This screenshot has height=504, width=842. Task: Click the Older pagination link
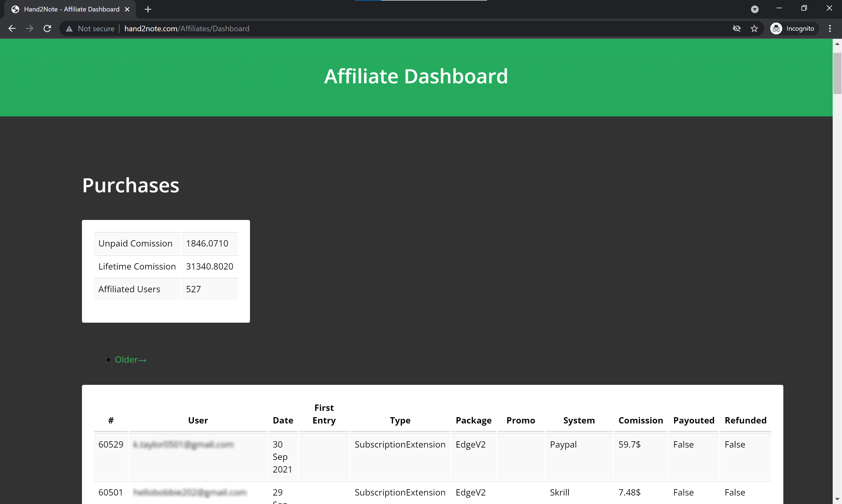[130, 359]
